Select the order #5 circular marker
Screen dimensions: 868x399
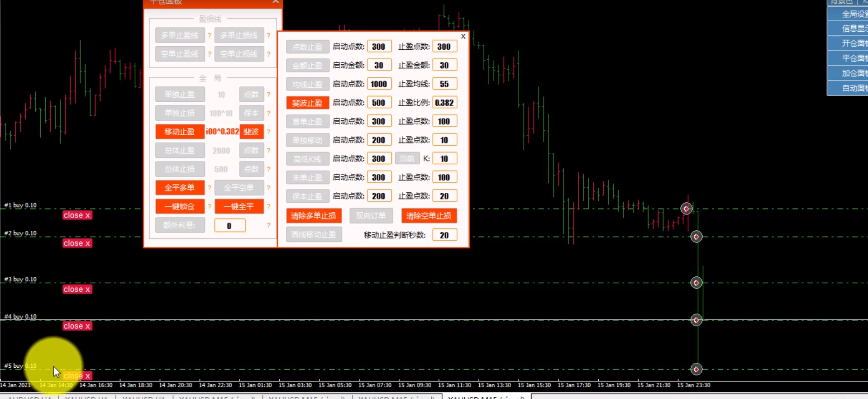[696, 369]
